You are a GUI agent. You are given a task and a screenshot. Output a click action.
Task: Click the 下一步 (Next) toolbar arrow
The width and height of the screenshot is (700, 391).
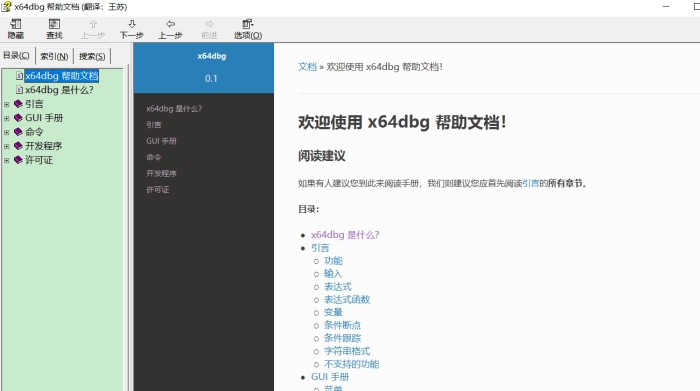click(132, 24)
